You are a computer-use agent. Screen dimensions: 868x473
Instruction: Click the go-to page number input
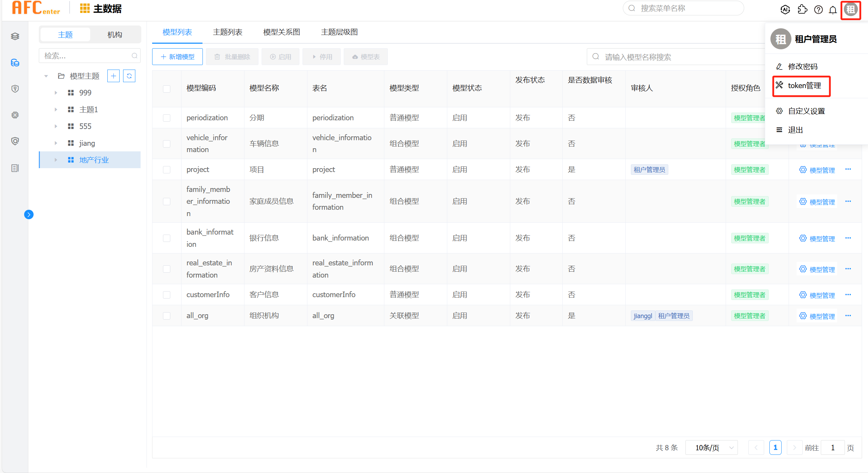[833, 447]
